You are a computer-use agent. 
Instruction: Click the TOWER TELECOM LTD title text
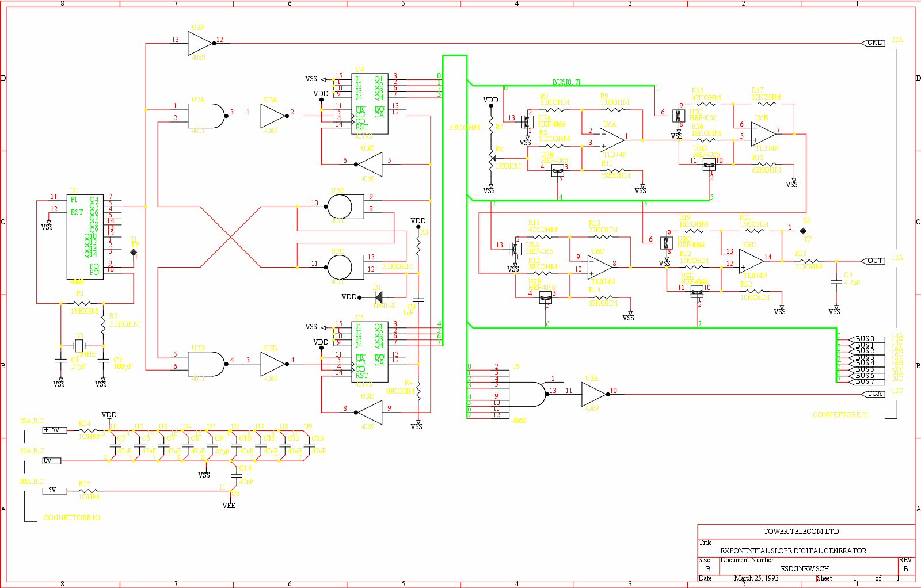801,532
